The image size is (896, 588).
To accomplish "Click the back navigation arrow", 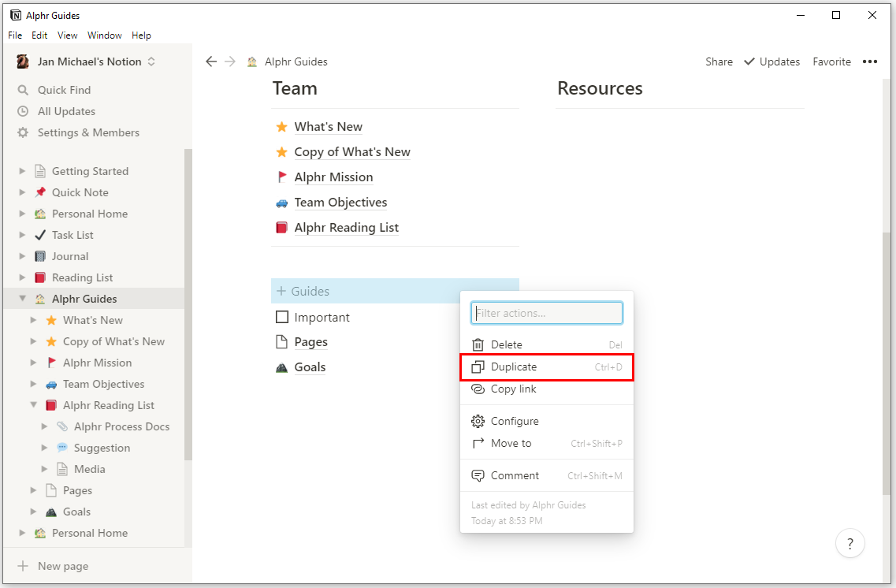I will pos(210,61).
